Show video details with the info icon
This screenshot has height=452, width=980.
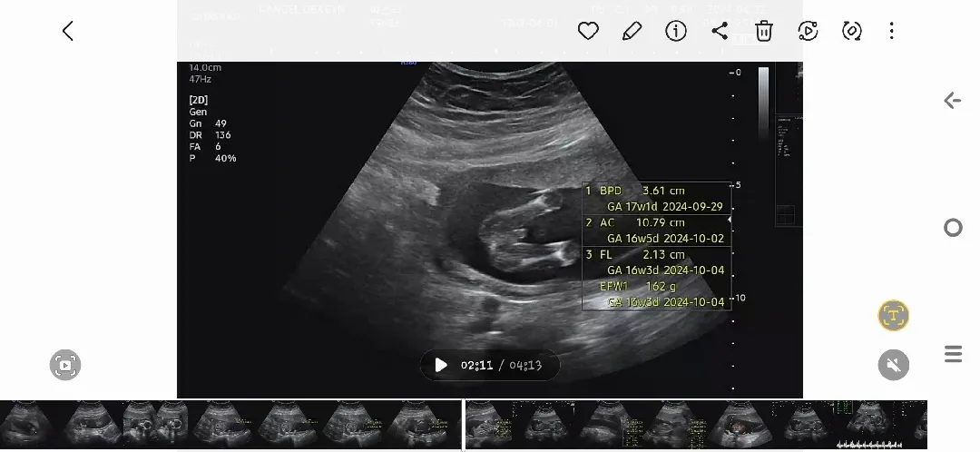tap(676, 31)
